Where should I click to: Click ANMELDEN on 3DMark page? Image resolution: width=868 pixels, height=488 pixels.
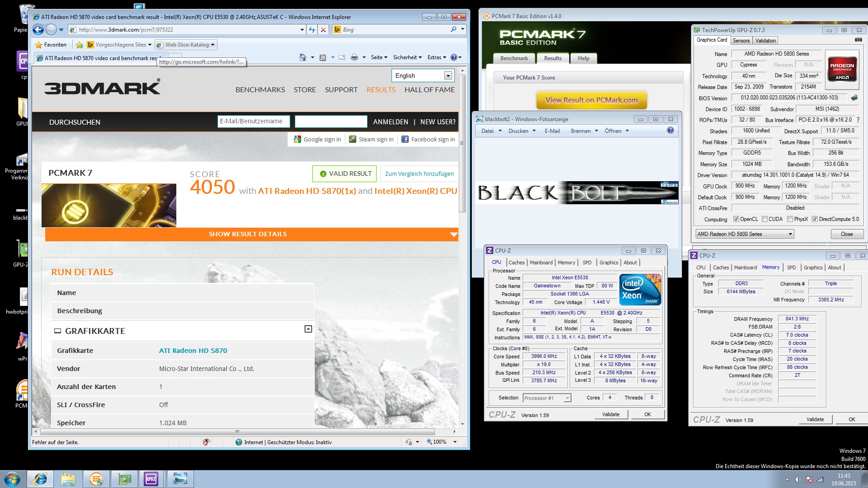391,122
